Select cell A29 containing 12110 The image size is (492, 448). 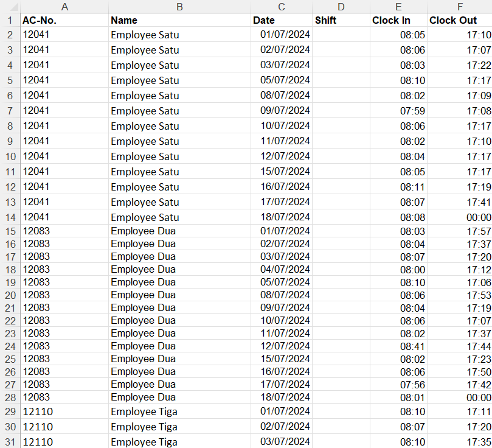pos(64,411)
